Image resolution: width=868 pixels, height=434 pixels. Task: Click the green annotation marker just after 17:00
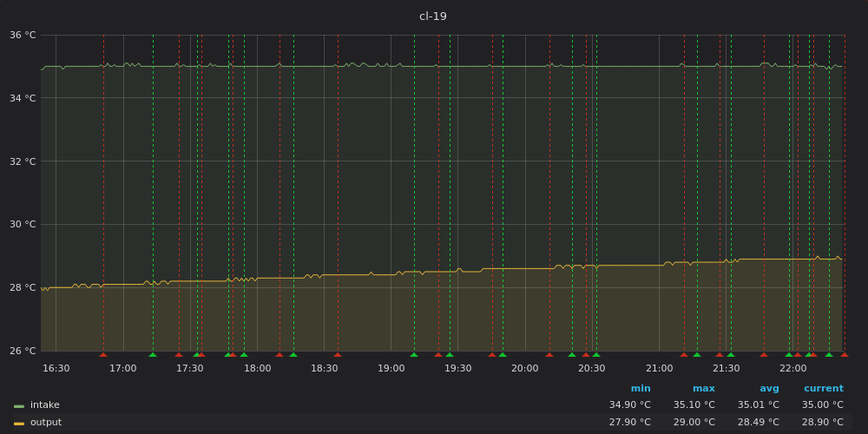(153, 354)
